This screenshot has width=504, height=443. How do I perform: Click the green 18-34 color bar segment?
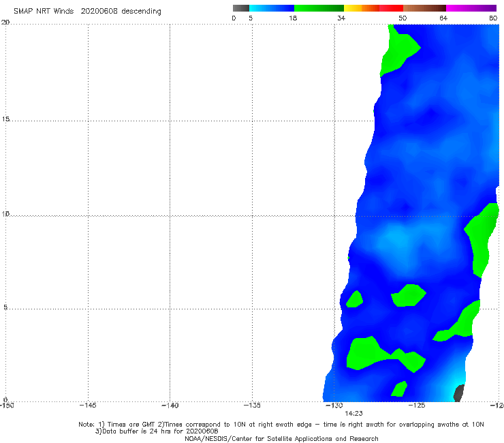point(319,8)
